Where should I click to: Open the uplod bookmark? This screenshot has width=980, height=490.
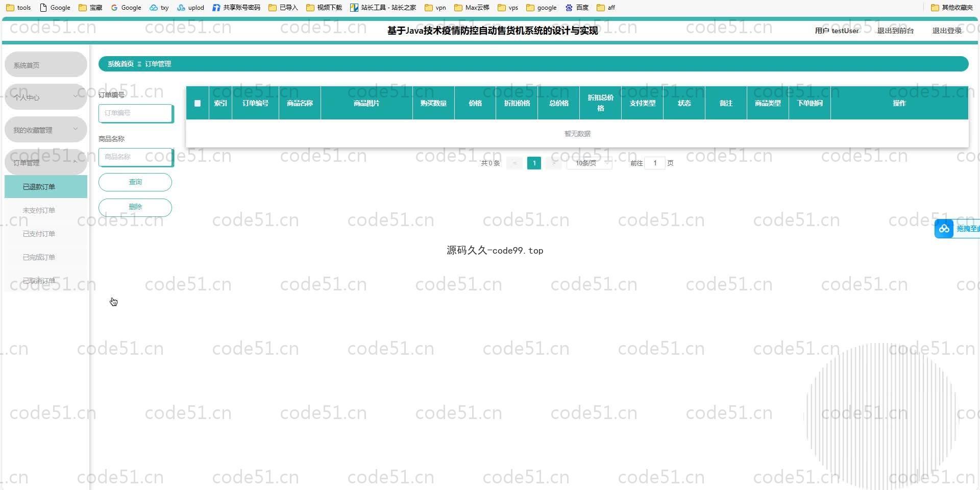[190, 7]
